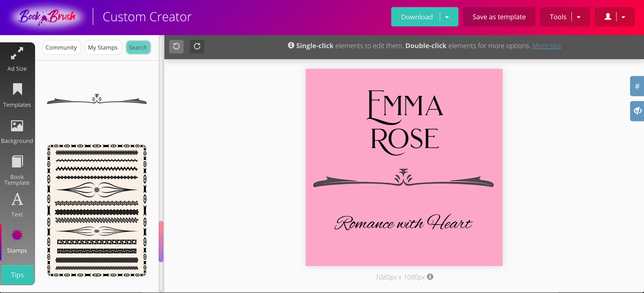Select the ornamental borders stamp thumbnail

(x=97, y=210)
